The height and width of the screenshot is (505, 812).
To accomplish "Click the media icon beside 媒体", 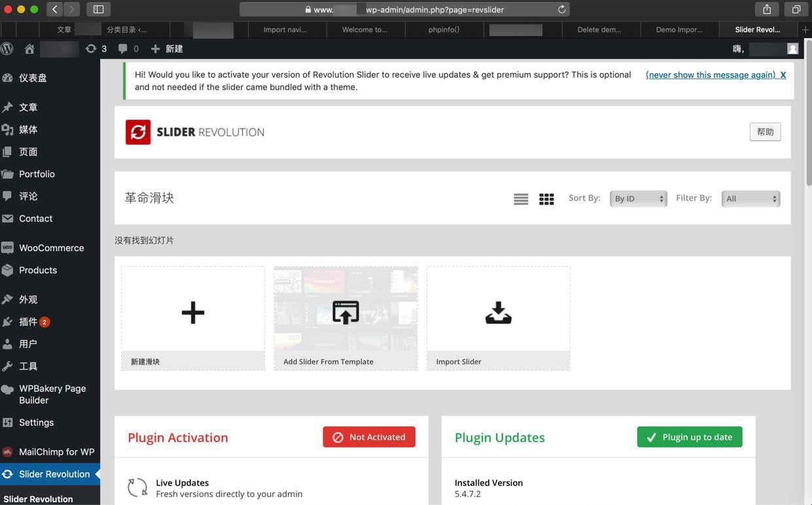I will (x=7, y=130).
